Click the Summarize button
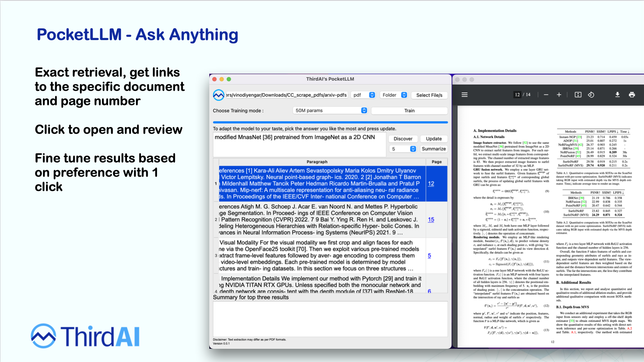The height and width of the screenshot is (362, 644). pyautogui.click(x=434, y=149)
